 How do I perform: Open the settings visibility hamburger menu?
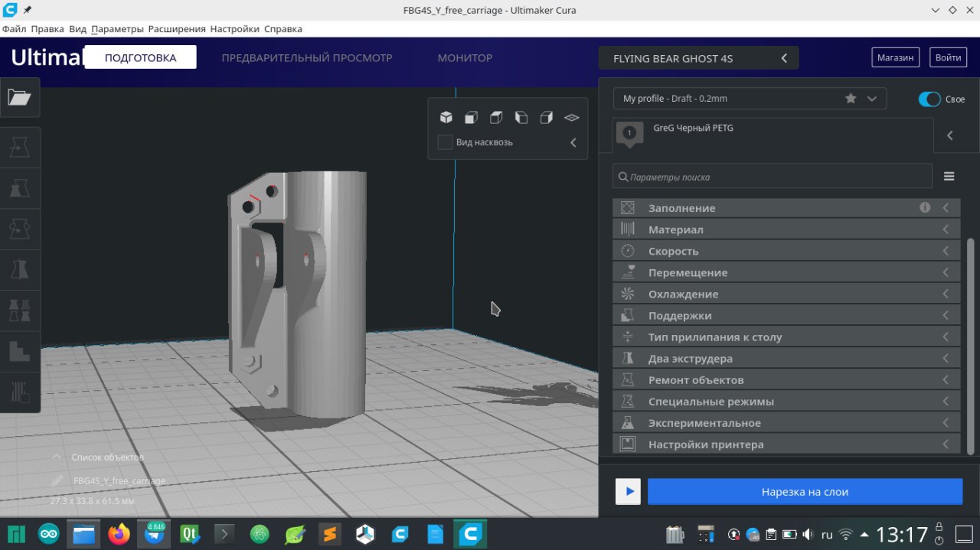(x=949, y=177)
